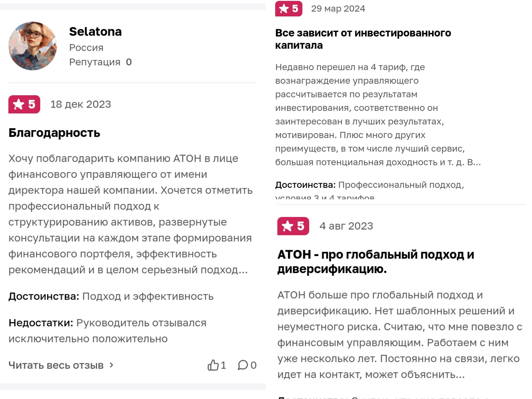Open comments via speech bubble icon

(x=243, y=365)
